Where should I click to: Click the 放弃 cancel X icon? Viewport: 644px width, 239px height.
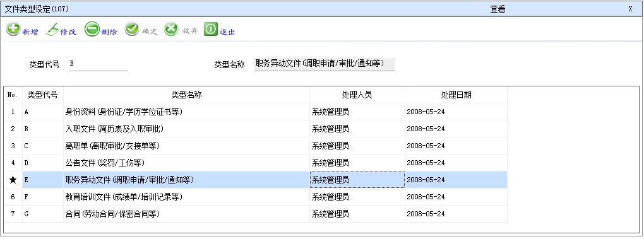click(171, 29)
